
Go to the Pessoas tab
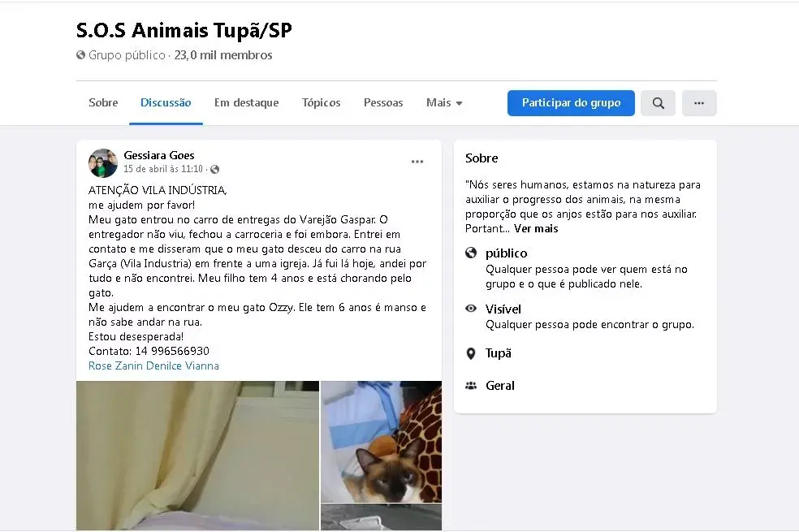tap(383, 103)
